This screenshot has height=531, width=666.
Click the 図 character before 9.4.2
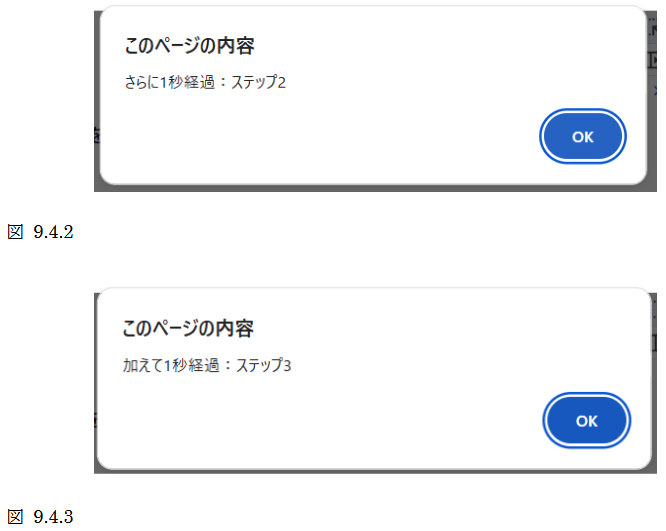point(15,233)
